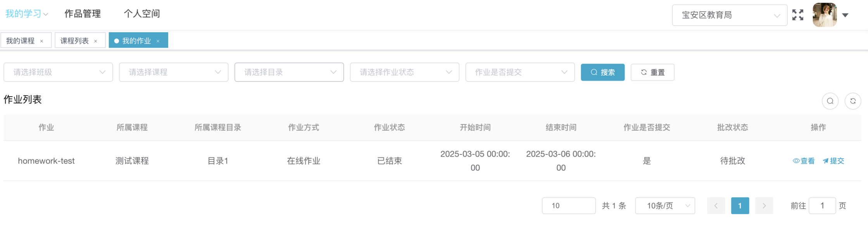Open the 请选择课程 dropdown
The image size is (868, 247).
coord(173,72)
